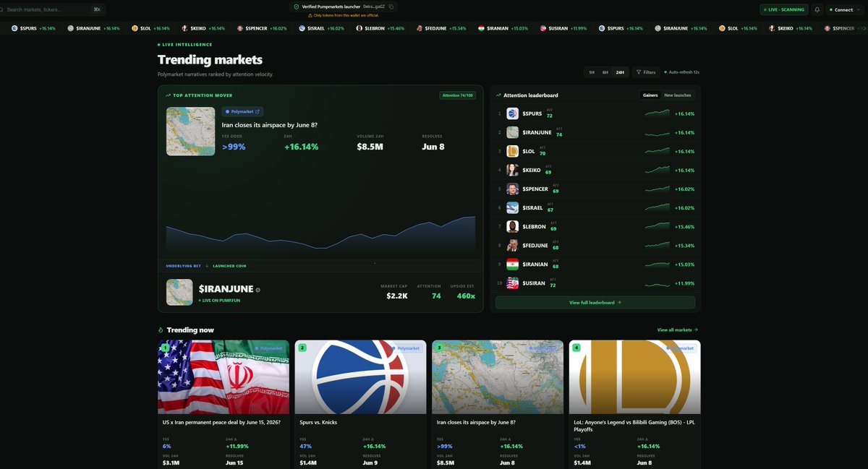Viewport: 868px width, 469px height.
Task: Toggle the LIVE - SCANNING status button
Action: 784,9
